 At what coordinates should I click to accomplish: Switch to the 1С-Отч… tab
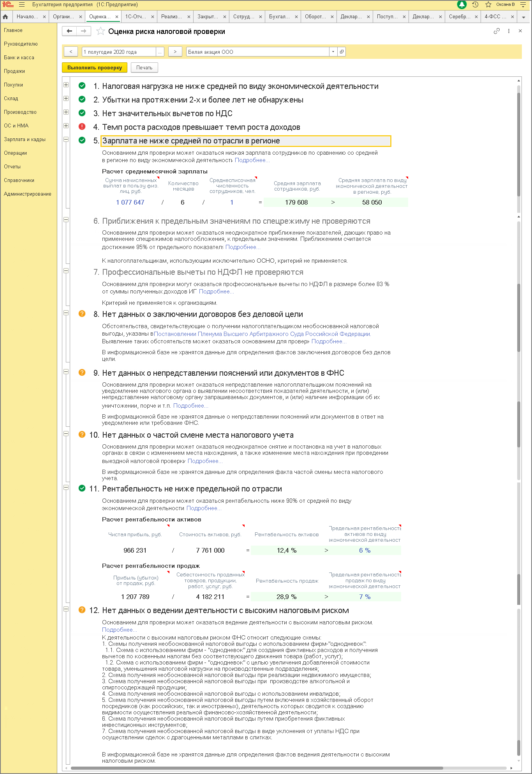point(135,17)
